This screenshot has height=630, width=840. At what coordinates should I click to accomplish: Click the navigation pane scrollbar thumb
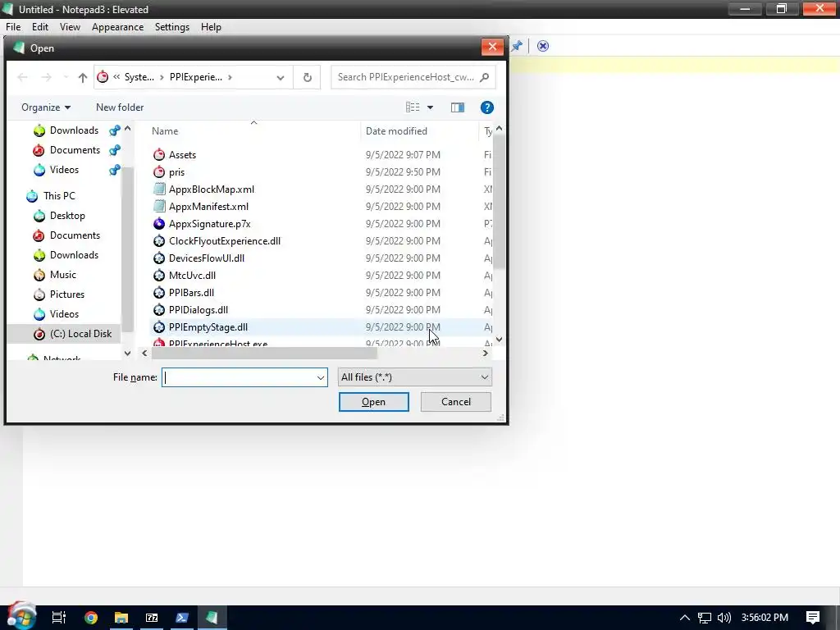point(127,249)
